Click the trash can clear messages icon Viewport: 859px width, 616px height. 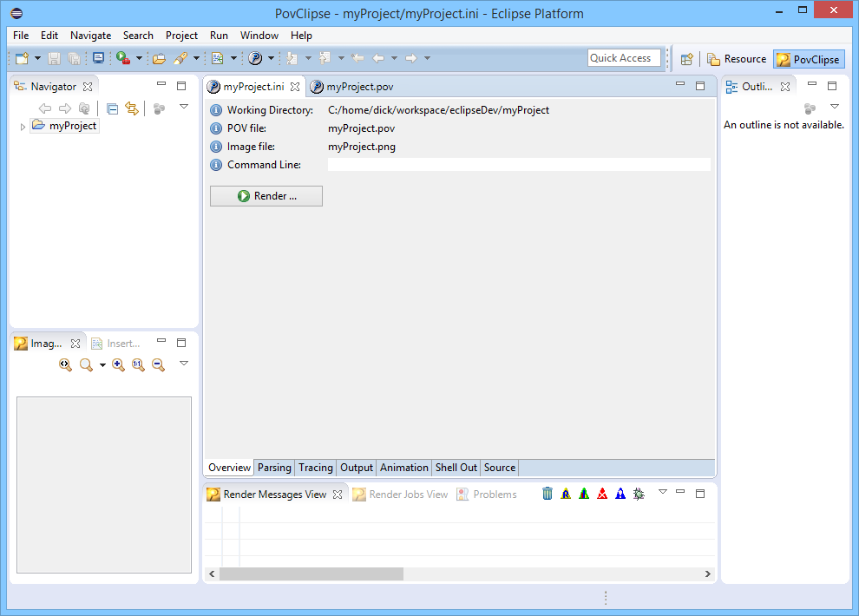click(x=548, y=494)
